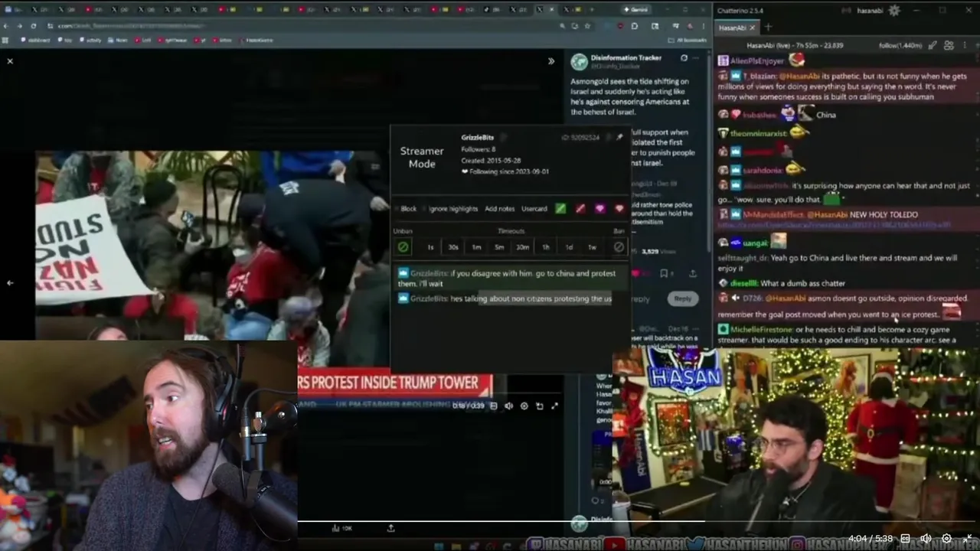
Task: Open Chatterino settings gear icon
Action: point(893,11)
